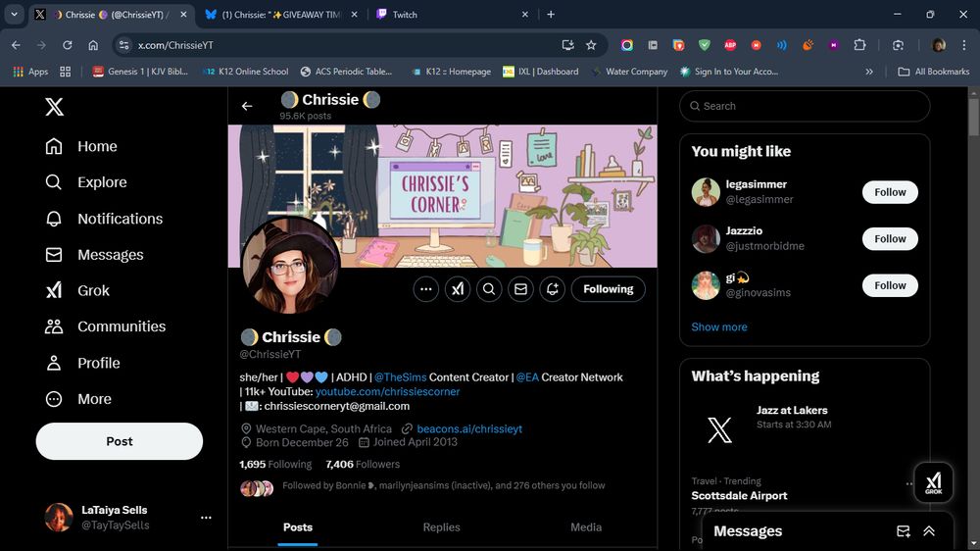Open Chrome profile avatar
The height and width of the screenshot is (551, 980).
(x=939, y=45)
